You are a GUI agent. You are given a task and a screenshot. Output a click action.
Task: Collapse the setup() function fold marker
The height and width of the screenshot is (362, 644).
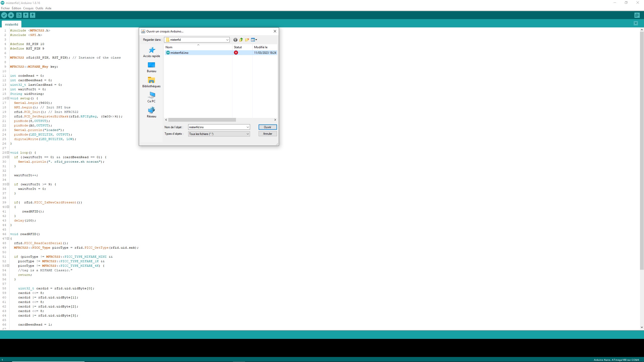tap(8, 98)
